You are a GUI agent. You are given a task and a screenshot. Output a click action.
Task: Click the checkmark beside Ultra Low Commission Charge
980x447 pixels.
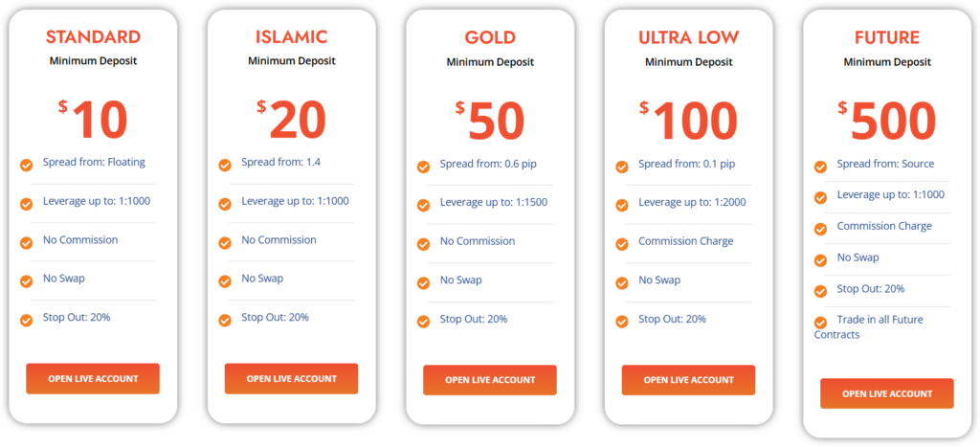click(622, 243)
